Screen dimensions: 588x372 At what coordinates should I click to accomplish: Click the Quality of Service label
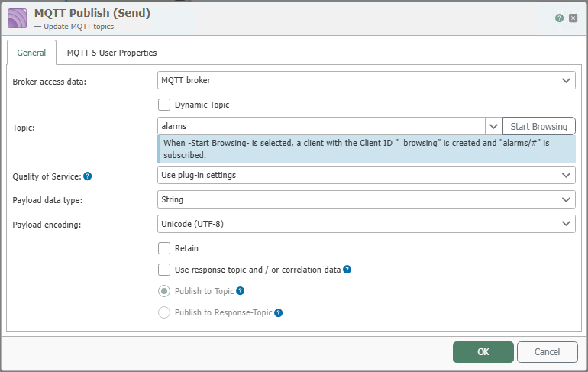[47, 176]
